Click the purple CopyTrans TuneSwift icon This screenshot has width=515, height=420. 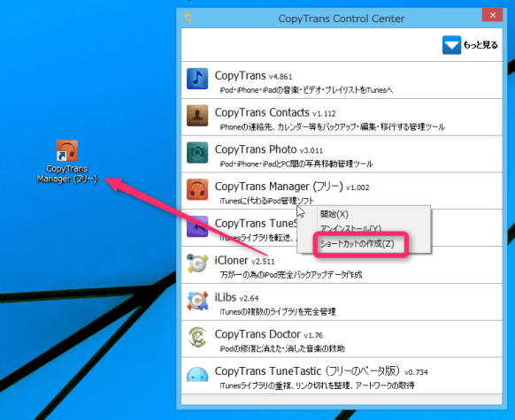point(197,226)
